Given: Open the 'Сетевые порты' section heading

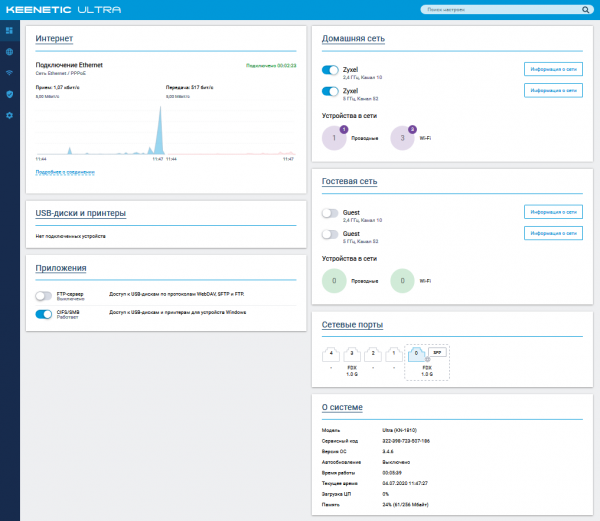Looking at the screenshot, I should 352,326.
